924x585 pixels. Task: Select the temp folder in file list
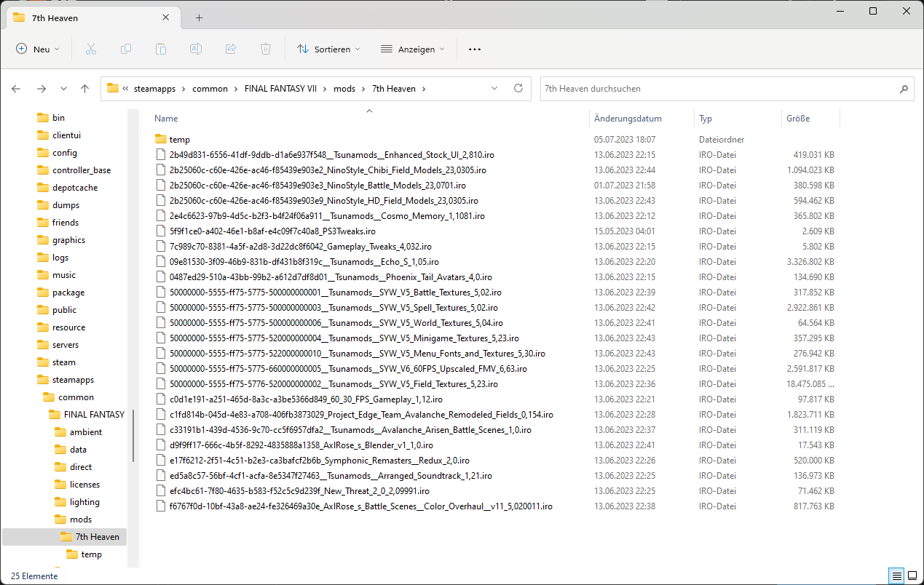click(x=179, y=139)
